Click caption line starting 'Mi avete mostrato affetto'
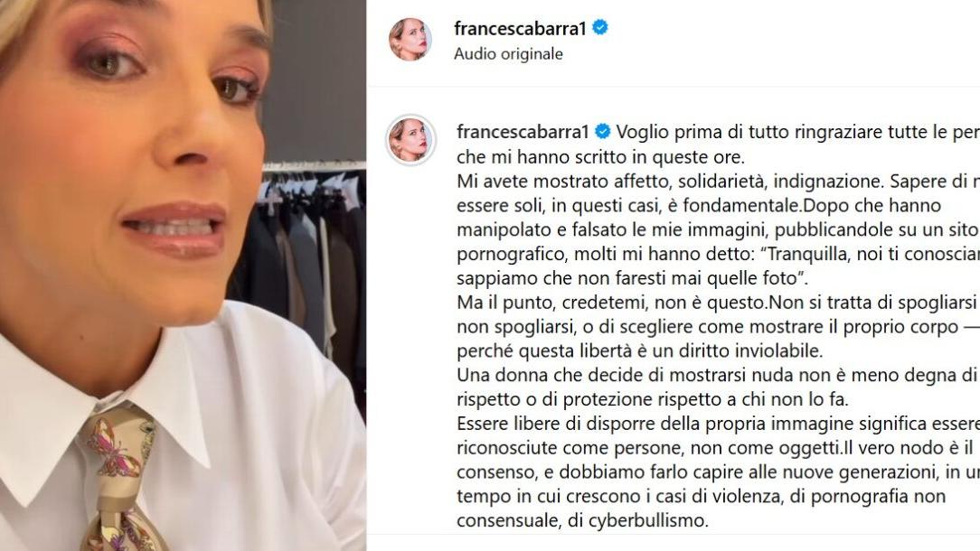Screen dimensions: 980x551 click(718, 182)
